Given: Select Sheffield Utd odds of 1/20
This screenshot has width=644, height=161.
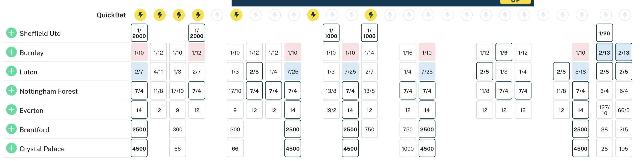Looking at the screenshot, I should click(x=604, y=33).
